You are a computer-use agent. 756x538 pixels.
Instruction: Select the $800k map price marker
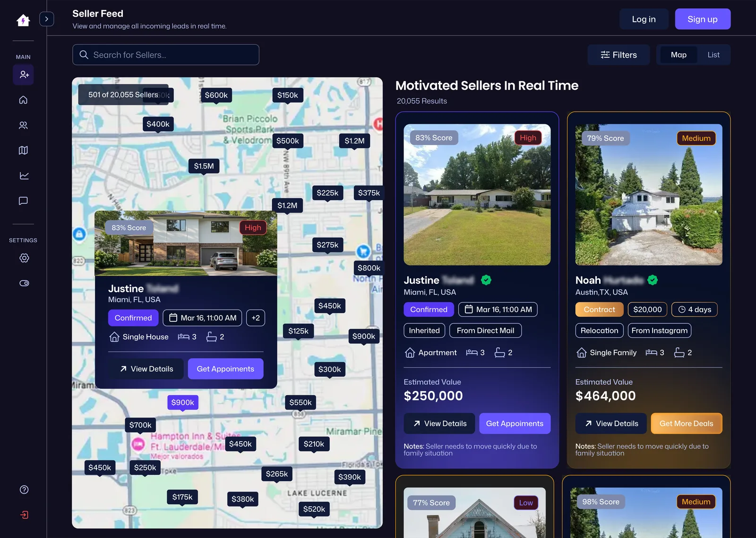coord(369,268)
